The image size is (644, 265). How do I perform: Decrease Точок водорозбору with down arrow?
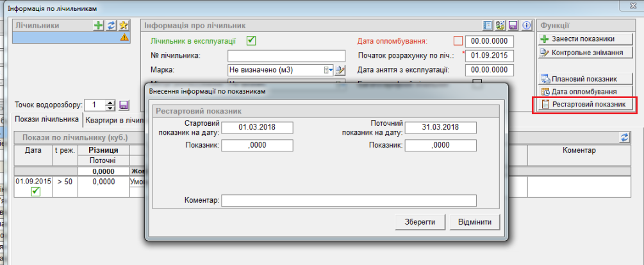click(110, 108)
